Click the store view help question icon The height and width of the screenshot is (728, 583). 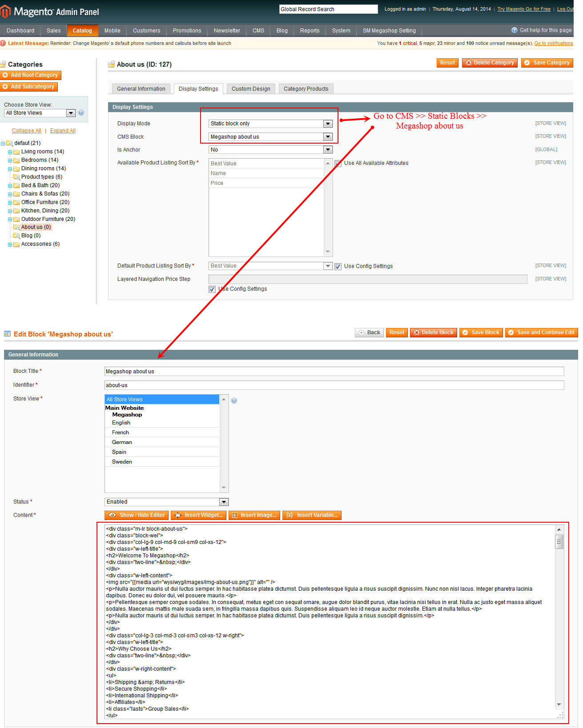click(x=81, y=113)
